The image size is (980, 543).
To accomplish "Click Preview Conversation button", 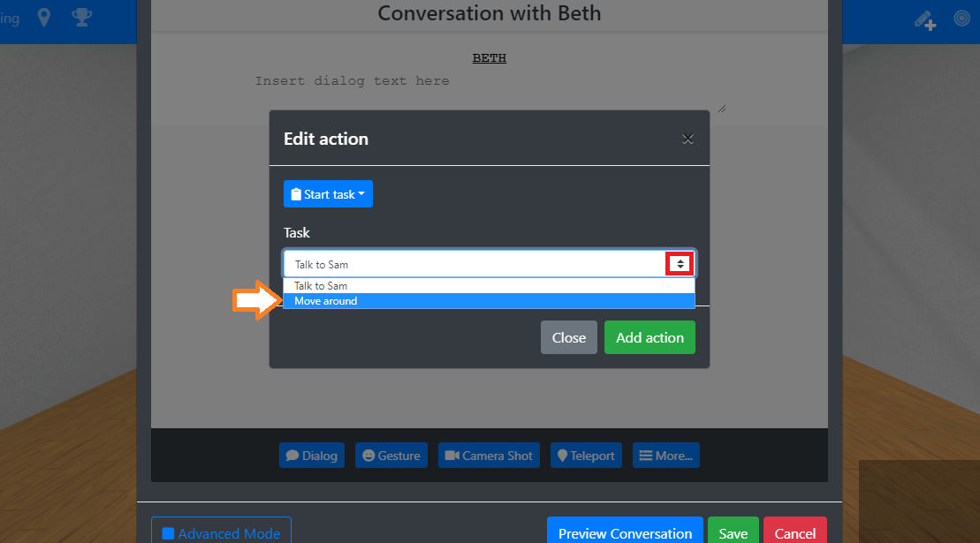I will pyautogui.click(x=625, y=532).
